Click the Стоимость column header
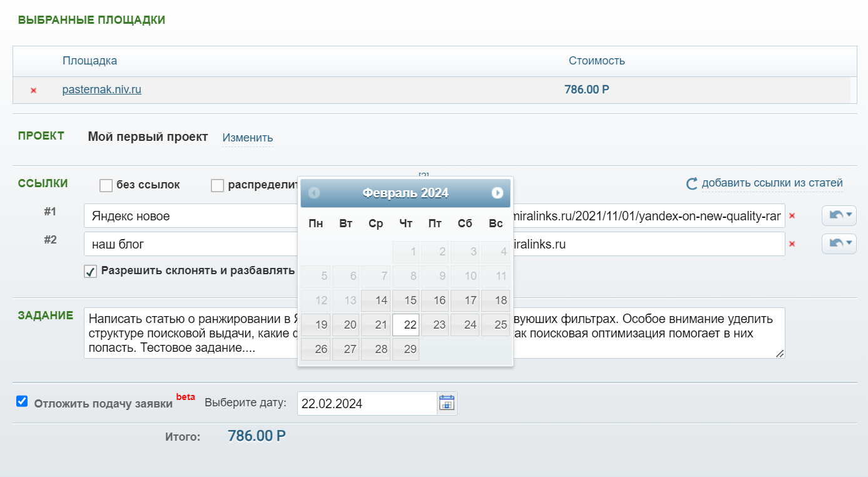868x477 pixels. point(597,61)
